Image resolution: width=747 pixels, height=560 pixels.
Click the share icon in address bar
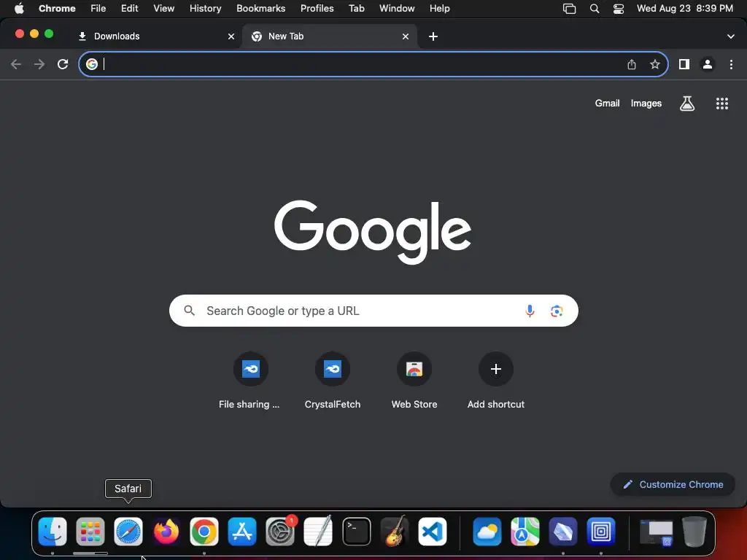tap(632, 64)
